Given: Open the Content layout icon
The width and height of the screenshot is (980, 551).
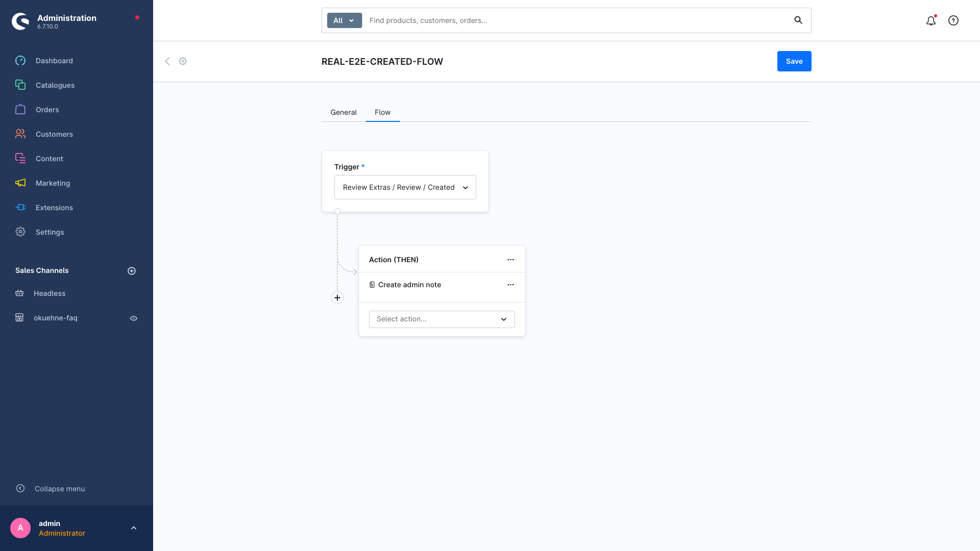Looking at the screenshot, I should [20, 159].
